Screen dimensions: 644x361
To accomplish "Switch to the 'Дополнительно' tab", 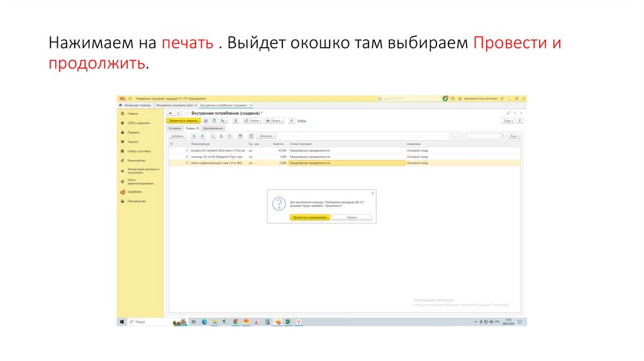I will tap(213, 128).
